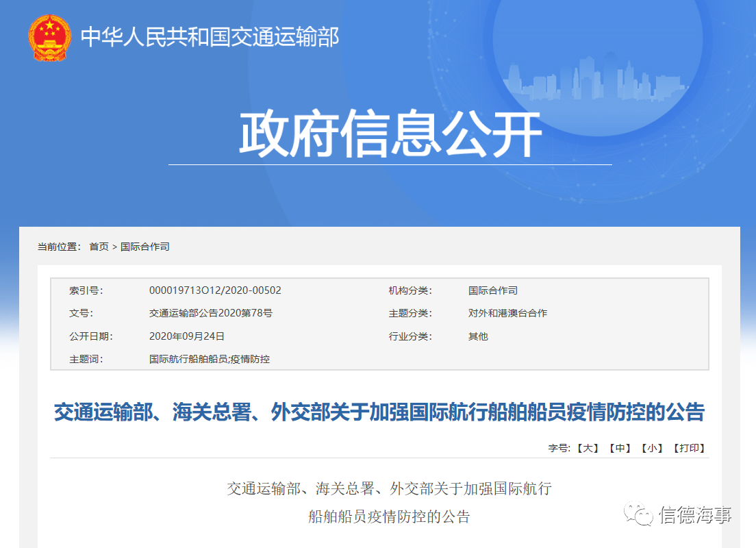
Task: Click body heading line 船舶船员疫情防控的公告
Action: click(x=389, y=516)
